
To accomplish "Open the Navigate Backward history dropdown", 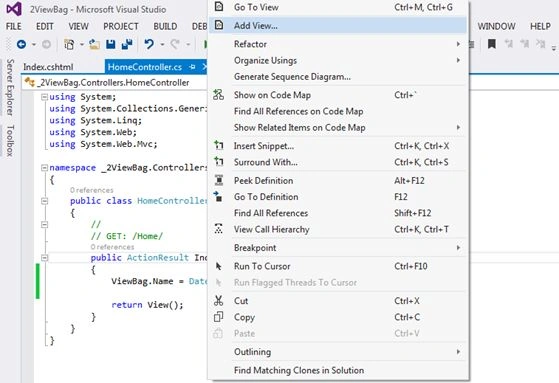I will tap(34, 45).
